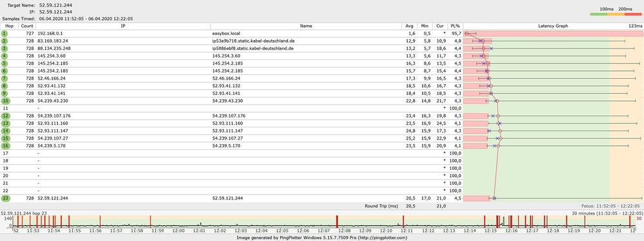Click the green hop 3 circle

point(5,48)
